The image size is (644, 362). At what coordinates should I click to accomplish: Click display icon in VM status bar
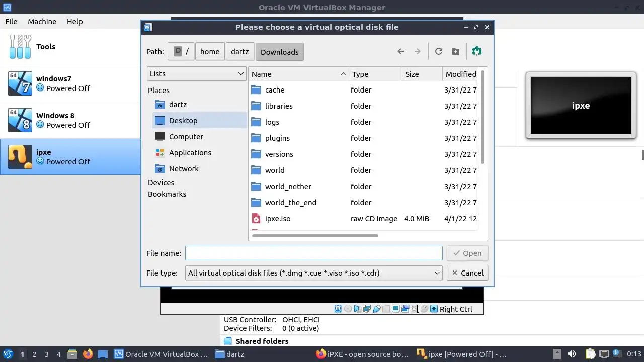click(395, 309)
